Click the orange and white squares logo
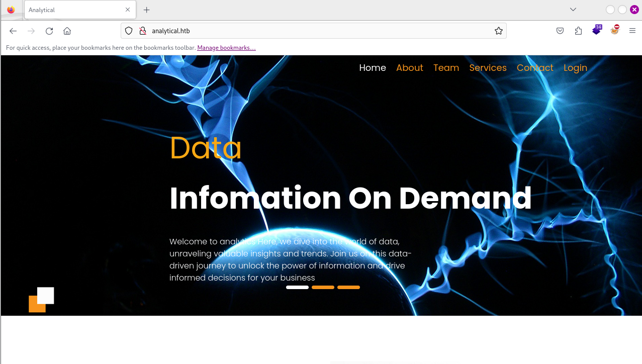The width and height of the screenshot is (642, 364). tap(41, 300)
